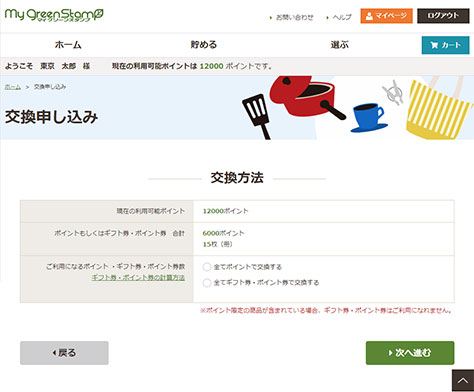Open the 選ぶ navigation item

(339, 45)
